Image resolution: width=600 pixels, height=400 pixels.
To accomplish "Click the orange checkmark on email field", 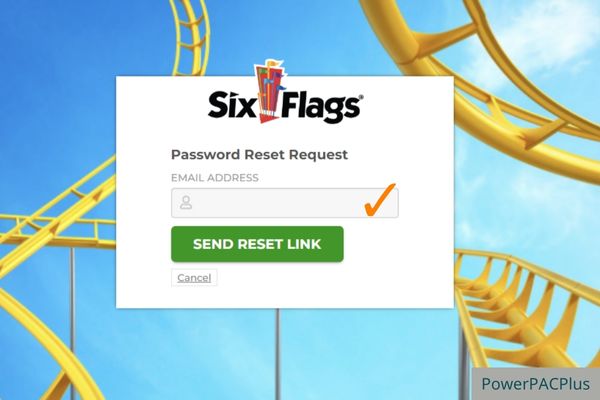I will click(x=380, y=199).
